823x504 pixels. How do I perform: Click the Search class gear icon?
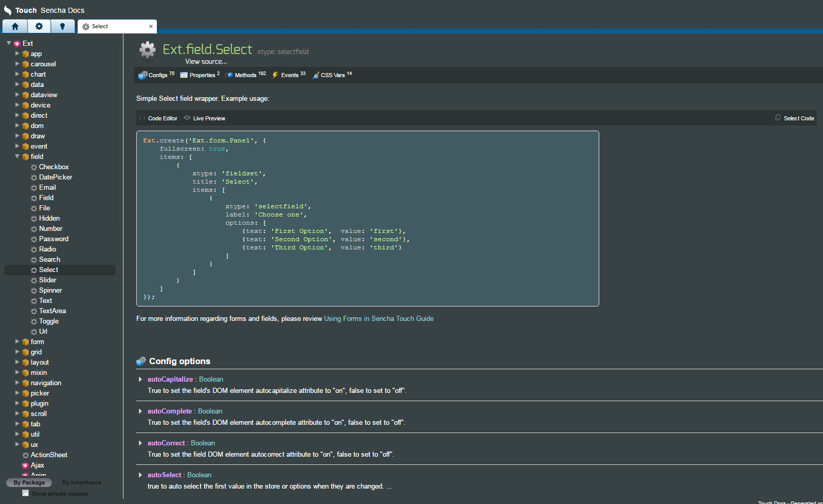[x=34, y=260]
